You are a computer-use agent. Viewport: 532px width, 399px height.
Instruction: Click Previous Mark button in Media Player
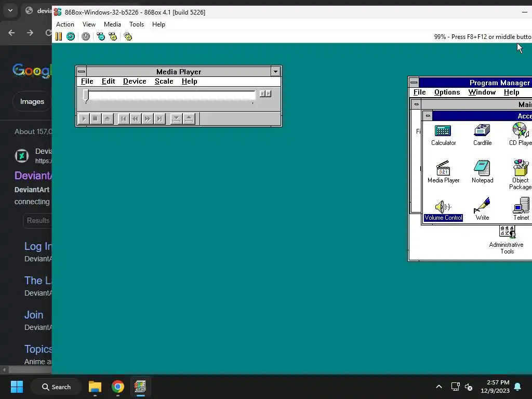tap(124, 119)
